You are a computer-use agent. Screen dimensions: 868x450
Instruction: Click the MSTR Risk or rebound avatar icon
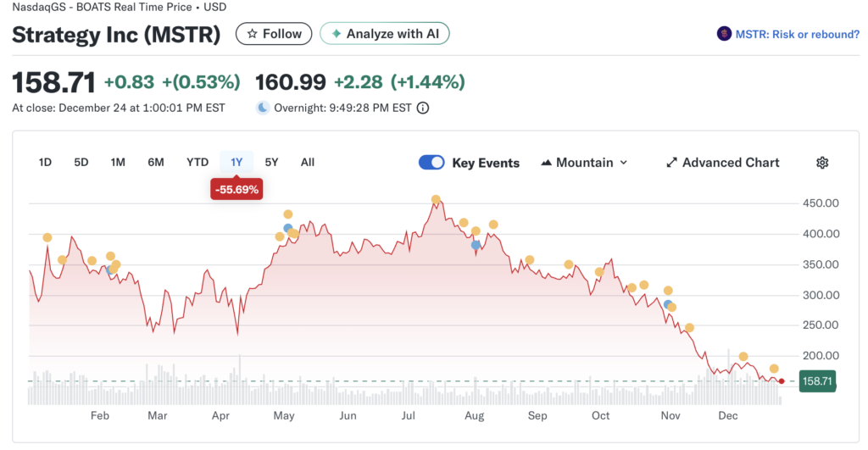tap(724, 34)
